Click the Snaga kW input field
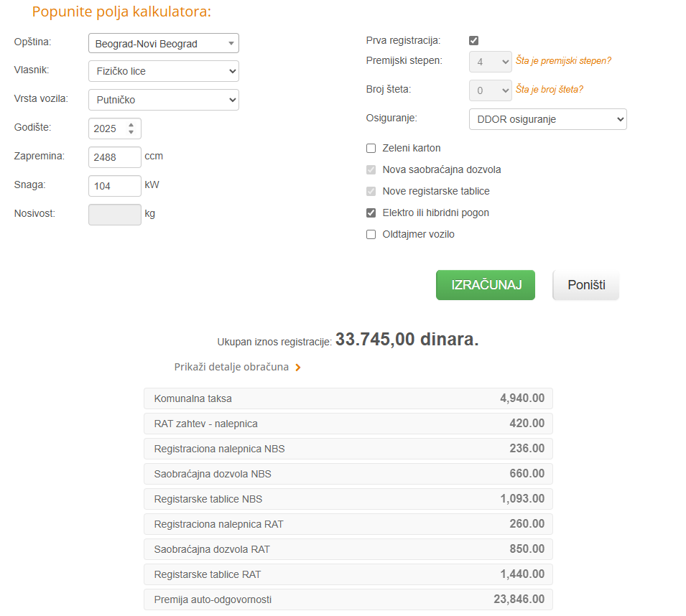 click(115, 186)
